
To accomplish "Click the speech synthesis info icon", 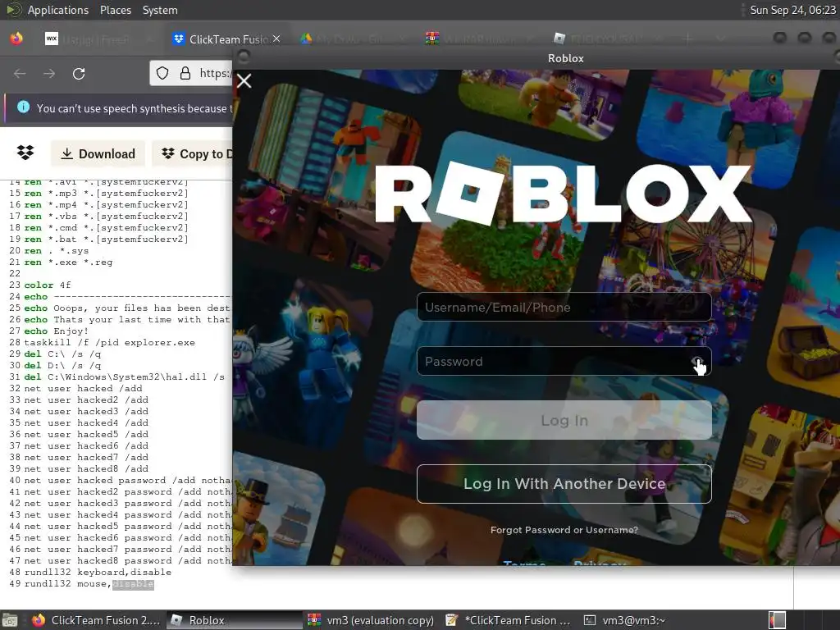I will [x=24, y=107].
